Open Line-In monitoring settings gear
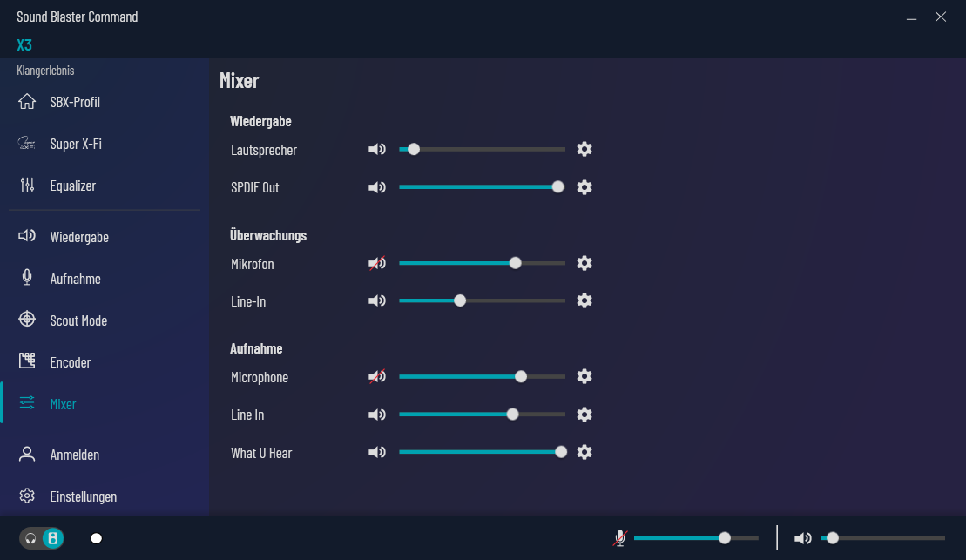Image resolution: width=966 pixels, height=560 pixels. [x=584, y=300]
